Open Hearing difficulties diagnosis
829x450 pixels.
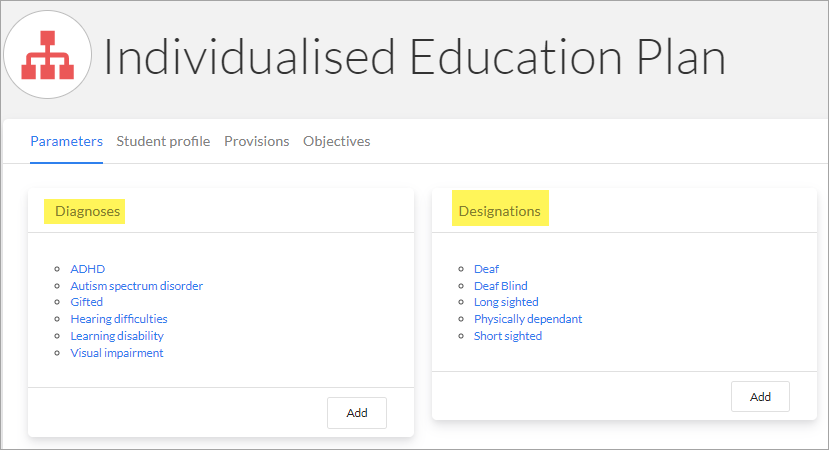(119, 319)
